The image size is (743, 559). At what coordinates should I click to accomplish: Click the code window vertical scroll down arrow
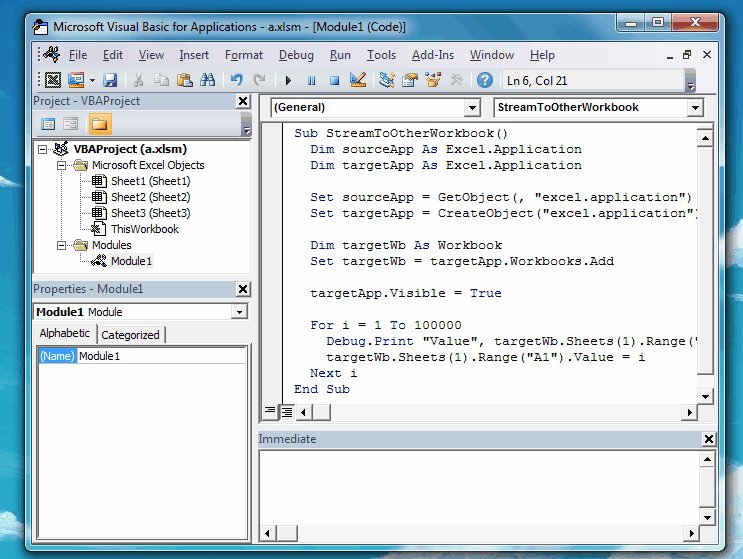click(x=706, y=397)
